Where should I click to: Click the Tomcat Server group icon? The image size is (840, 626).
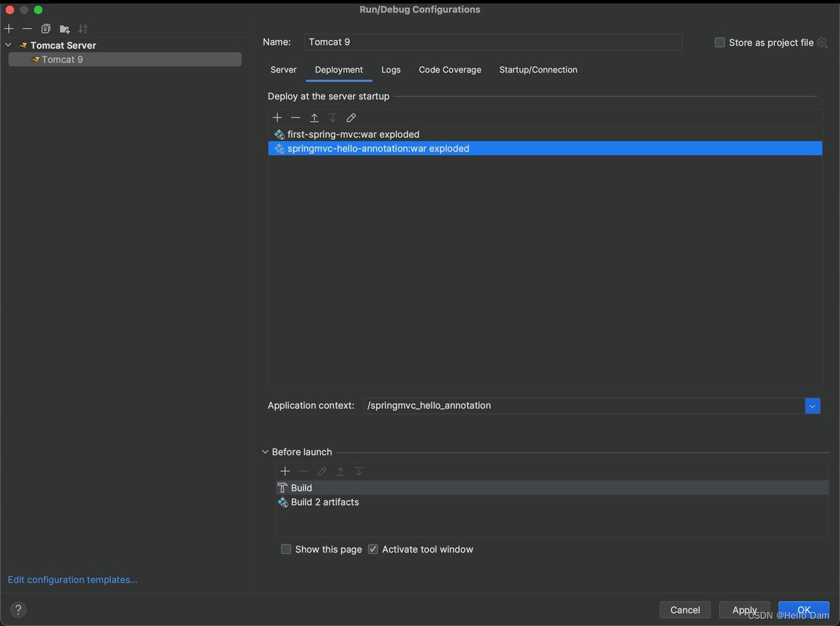click(x=23, y=45)
